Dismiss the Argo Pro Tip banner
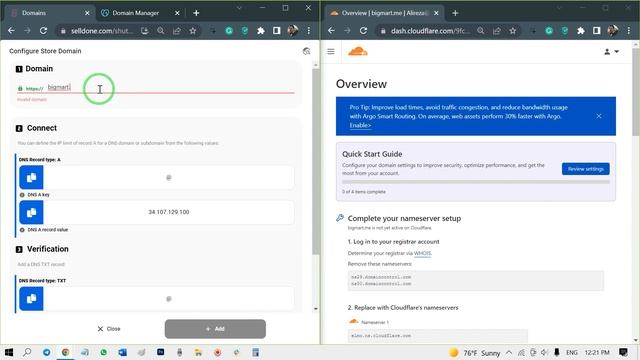 599,116
